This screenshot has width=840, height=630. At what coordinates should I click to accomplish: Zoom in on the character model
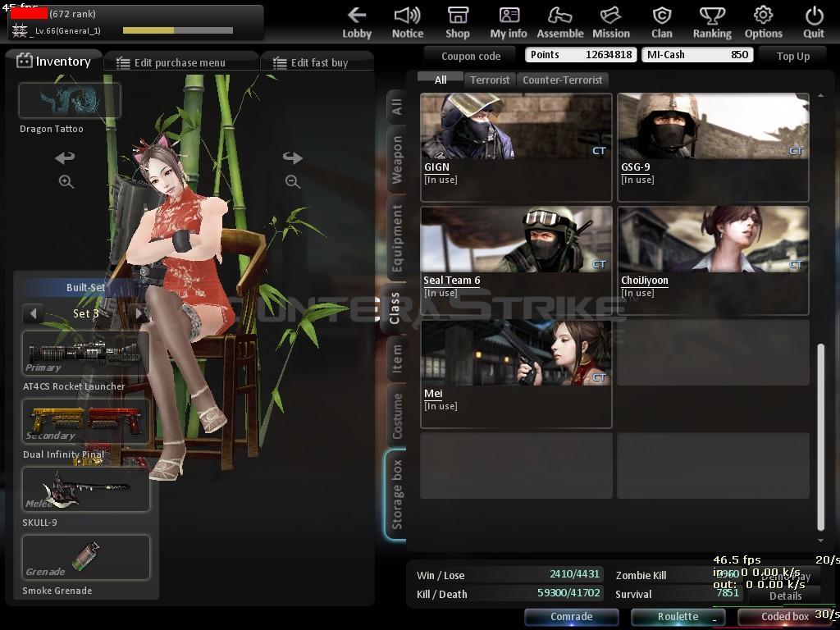click(x=66, y=181)
